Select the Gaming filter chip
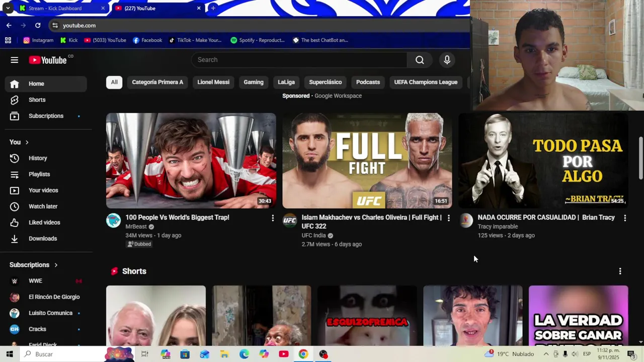This screenshot has width=644, height=362. tap(254, 82)
